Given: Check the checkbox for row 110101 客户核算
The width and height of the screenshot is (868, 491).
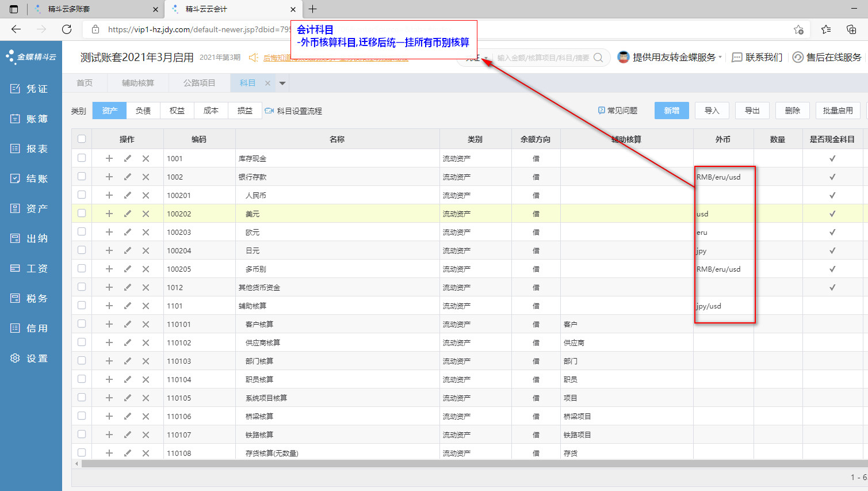Looking at the screenshot, I should [82, 323].
